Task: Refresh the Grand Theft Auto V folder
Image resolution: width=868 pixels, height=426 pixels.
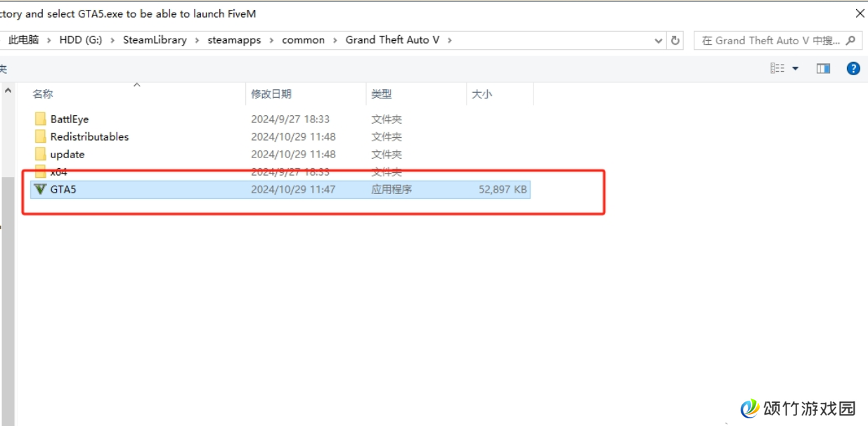Action: (x=675, y=40)
